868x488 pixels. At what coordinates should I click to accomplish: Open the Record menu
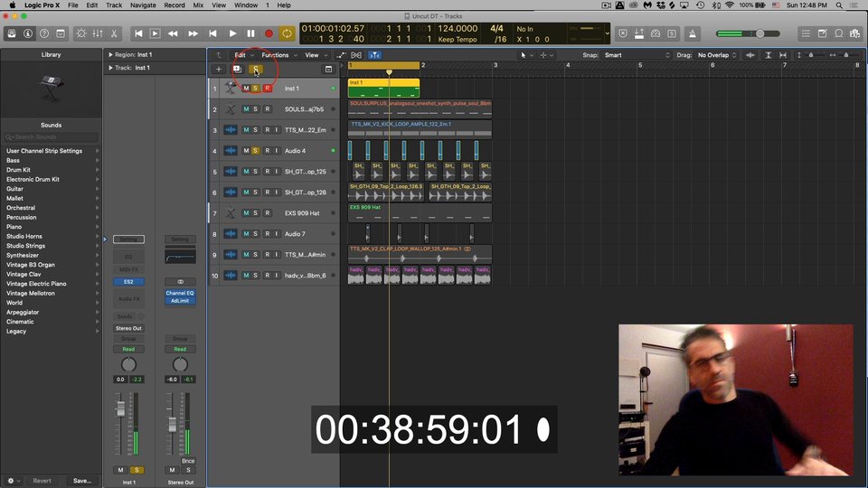[175, 5]
